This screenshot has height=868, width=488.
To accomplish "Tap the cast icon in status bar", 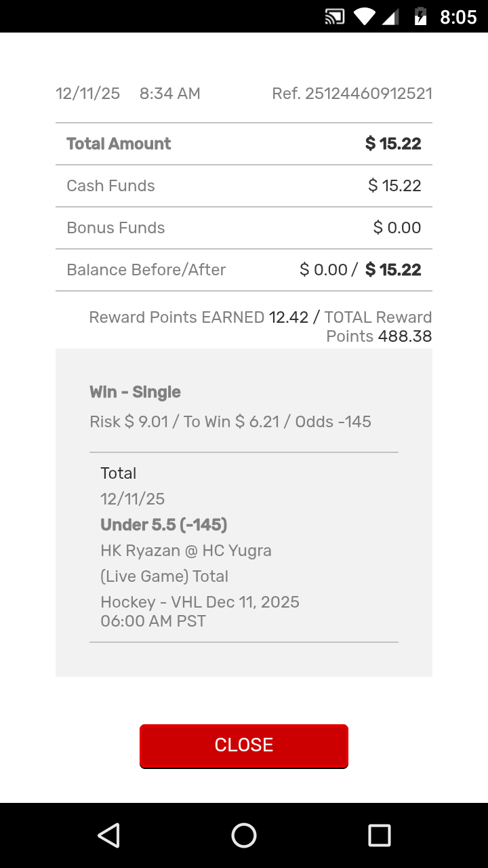I will tap(335, 17).
